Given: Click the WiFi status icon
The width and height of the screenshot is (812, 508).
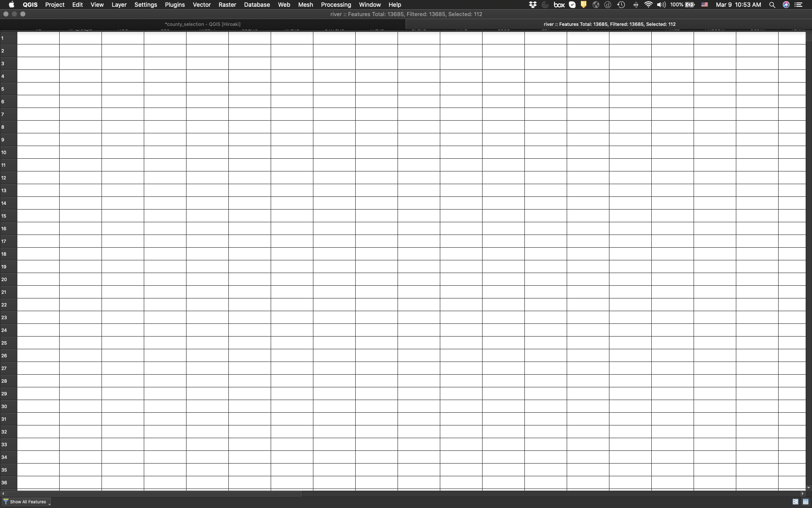Looking at the screenshot, I should click(648, 5).
